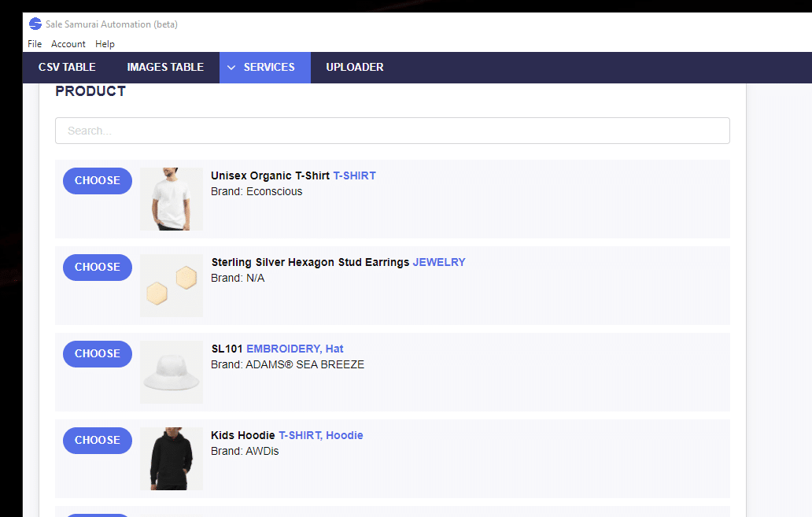Switch to the IMAGES TABLE tab
This screenshot has width=812, height=517.
click(x=165, y=68)
